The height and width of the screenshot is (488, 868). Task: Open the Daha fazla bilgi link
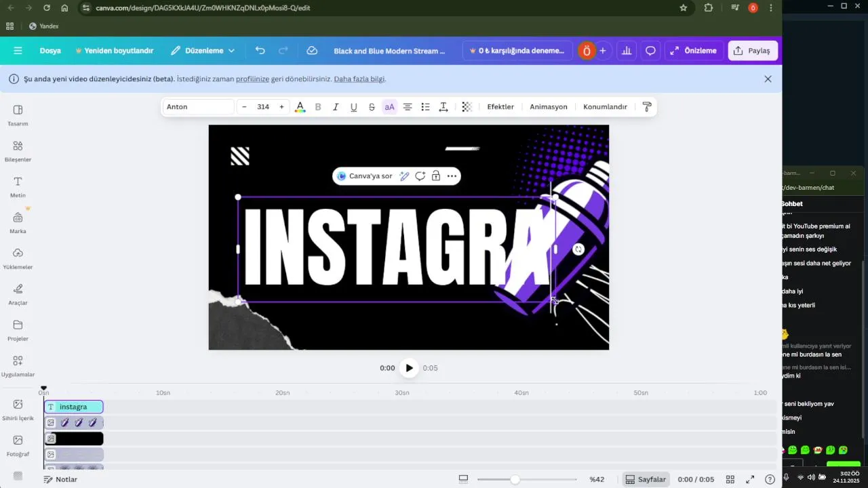click(x=359, y=79)
